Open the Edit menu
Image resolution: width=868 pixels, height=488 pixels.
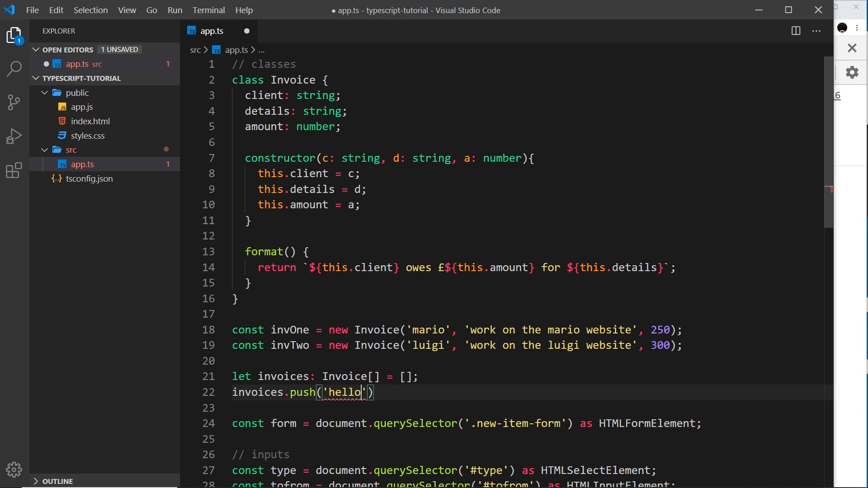point(56,10)
